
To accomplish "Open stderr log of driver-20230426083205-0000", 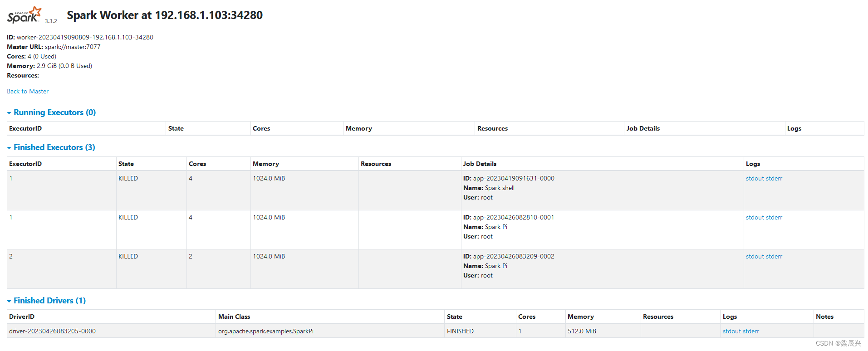I will pyautogui.click(x=751, y=331).
